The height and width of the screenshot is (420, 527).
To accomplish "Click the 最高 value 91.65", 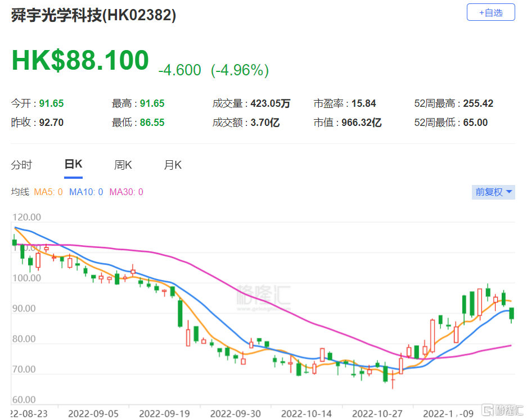I will click(152, 103).
